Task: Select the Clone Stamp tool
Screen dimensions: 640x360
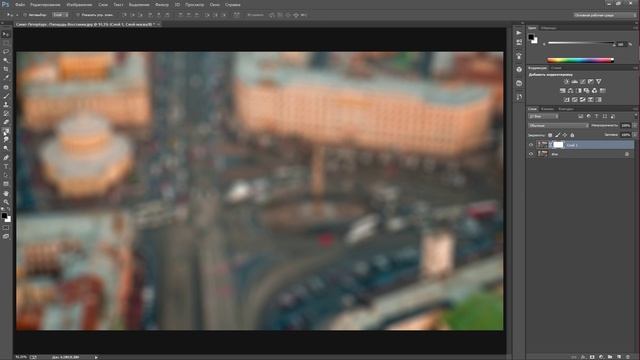Action: coord(6,105)
